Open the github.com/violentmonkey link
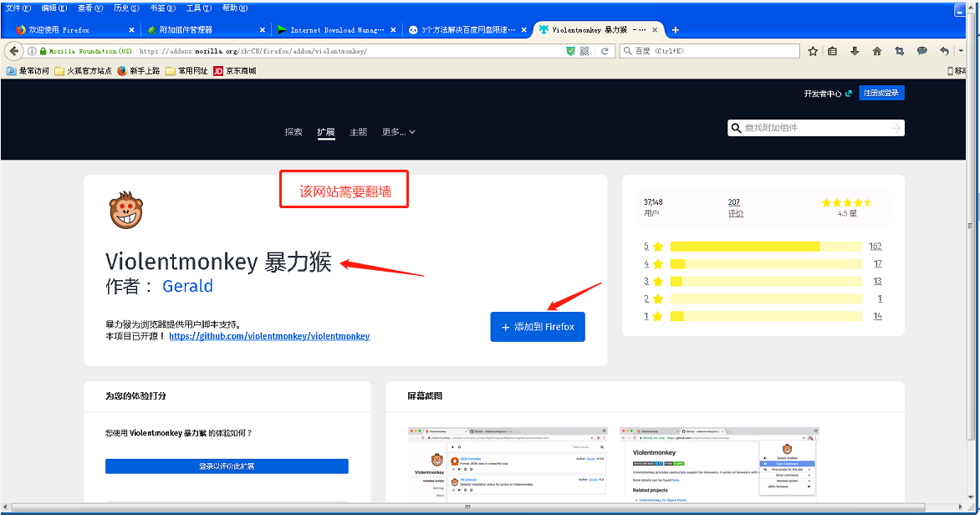This screenshot has width=980, height=515. tap(269, 336)
